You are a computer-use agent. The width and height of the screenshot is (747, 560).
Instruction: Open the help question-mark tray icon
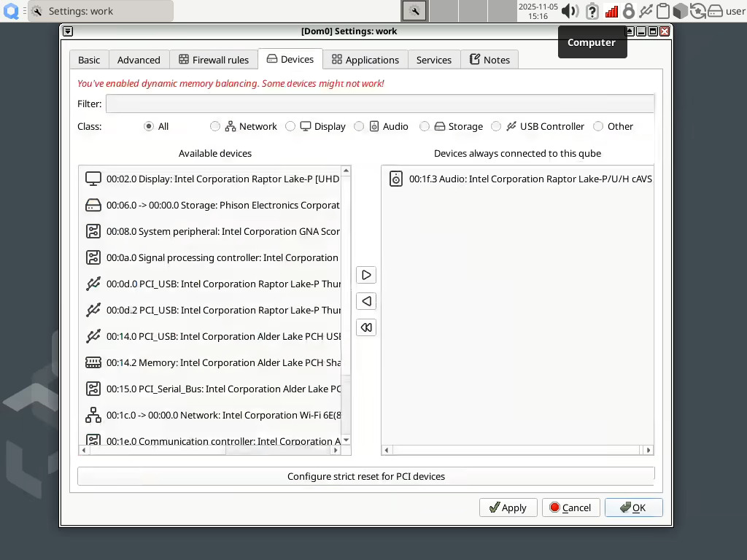tap(592, 11)
